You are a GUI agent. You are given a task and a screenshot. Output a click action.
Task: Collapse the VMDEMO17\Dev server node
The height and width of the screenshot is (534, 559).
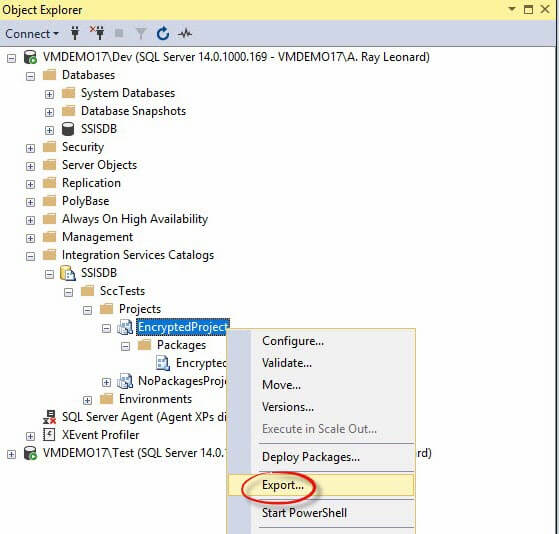11,58
